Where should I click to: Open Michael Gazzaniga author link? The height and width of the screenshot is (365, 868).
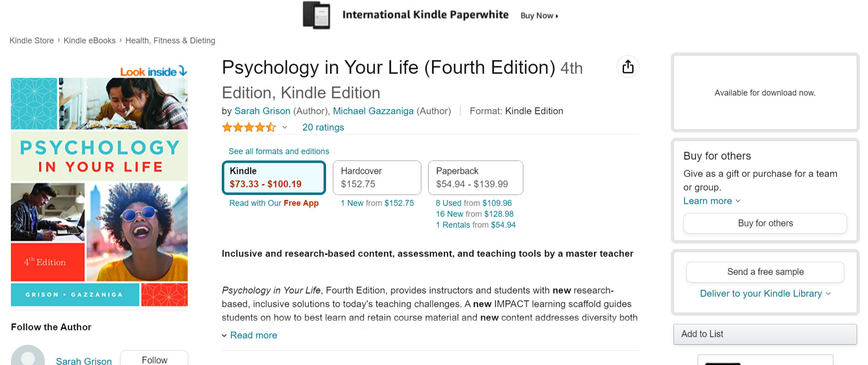pyautogui.click(x=373, y=111)
